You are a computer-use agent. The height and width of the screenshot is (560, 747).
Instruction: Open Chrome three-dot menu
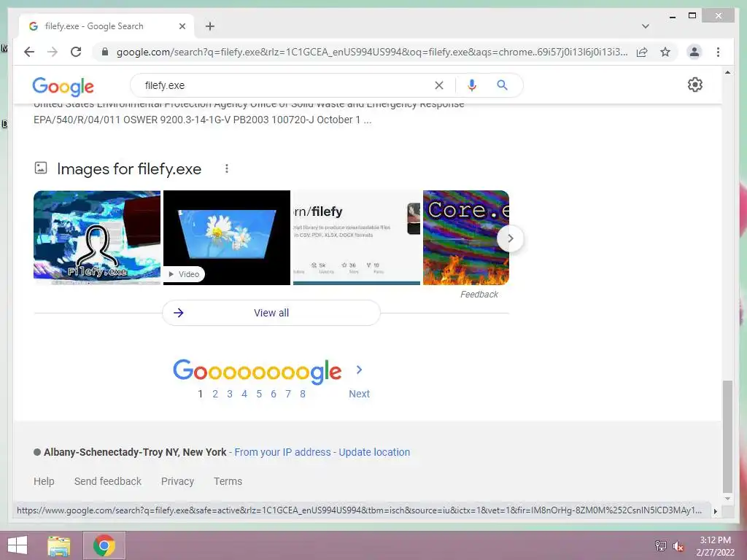tap(718, 52)
